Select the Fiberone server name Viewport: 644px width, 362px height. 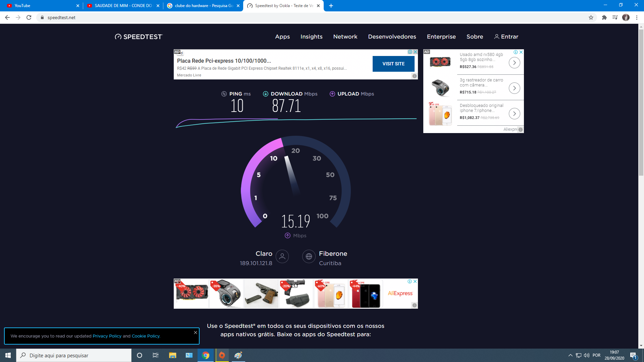click(333, 254)
